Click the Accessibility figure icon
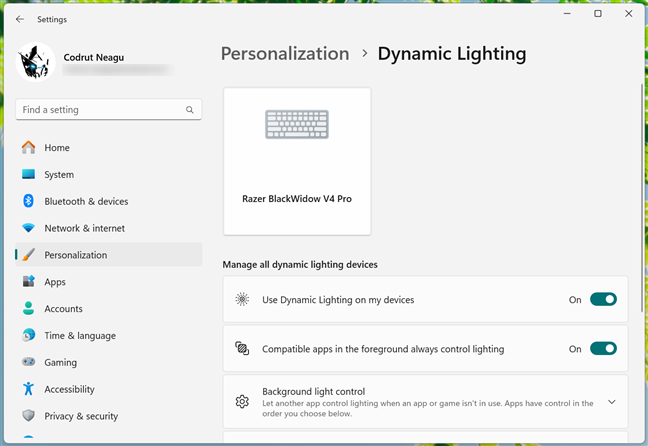This screenshot has height=446, width=648. pos(29,389)
